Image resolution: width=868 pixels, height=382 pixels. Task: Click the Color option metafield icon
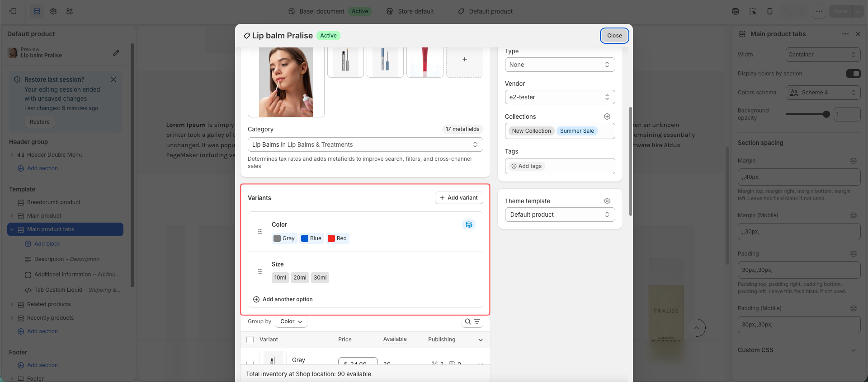[x=469, y=224]
